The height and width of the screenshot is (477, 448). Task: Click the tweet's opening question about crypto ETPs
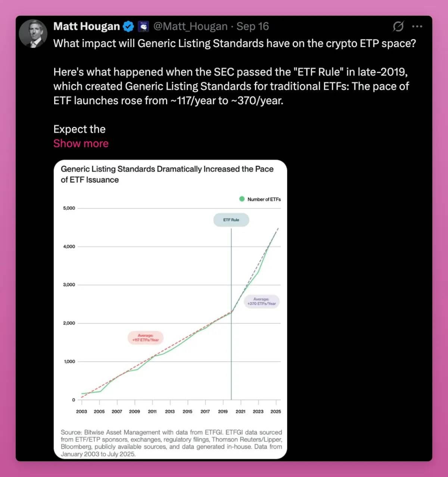234,44
